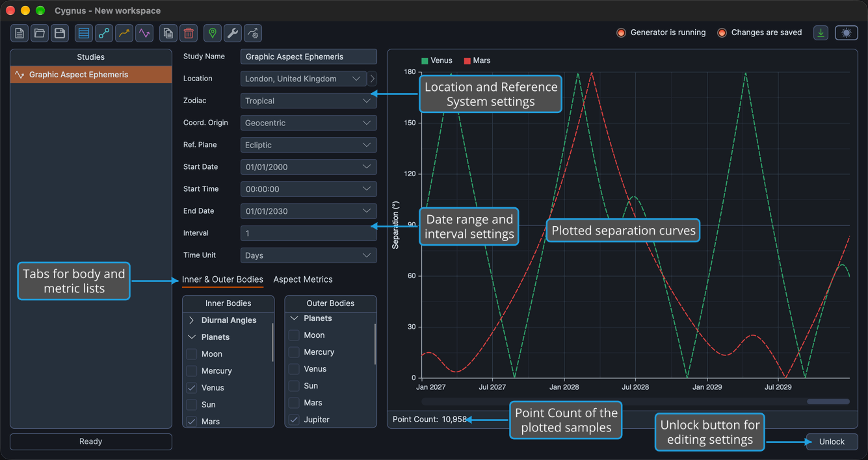The width and height of the screenshot is (868, 460).
Task: Click the Unlock button
Action: [x=832, y=442]
